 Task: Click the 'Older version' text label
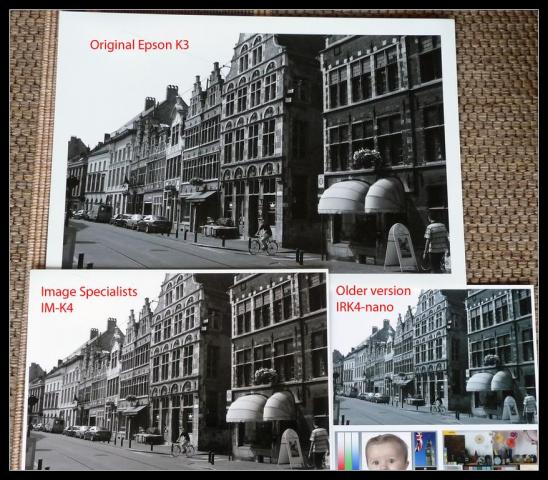(373, 291)
